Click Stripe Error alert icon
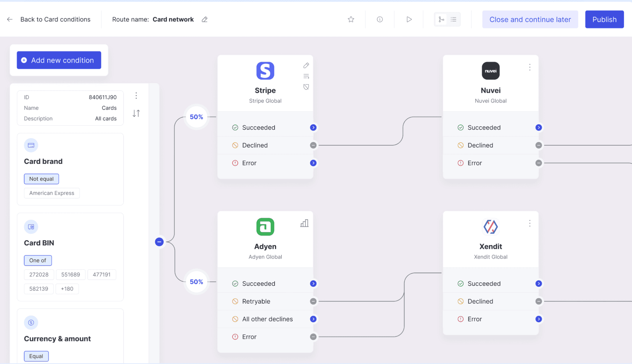Image resolution: width=632 pixels, height=364 pixels. [x=235, y=163]
